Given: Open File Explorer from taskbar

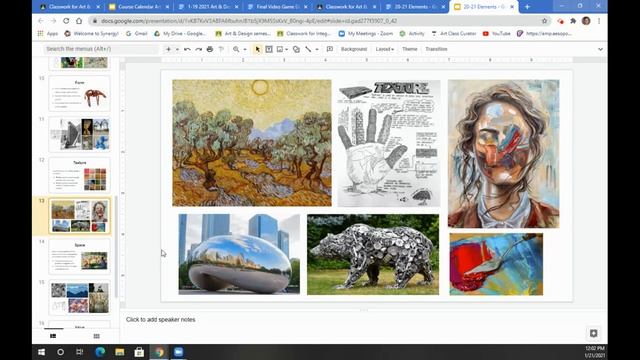Looking at the screenshot, I should tap(120, 352).
